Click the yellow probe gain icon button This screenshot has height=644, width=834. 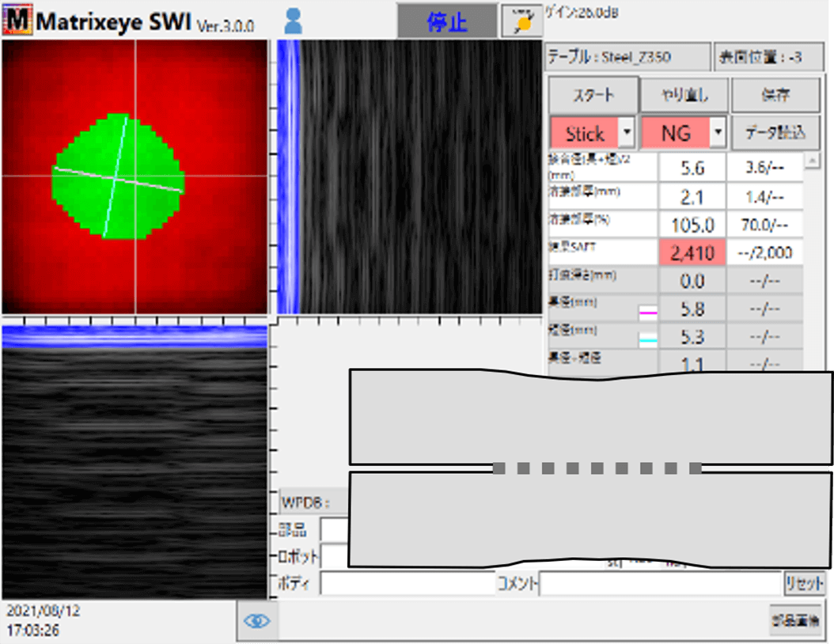click(521, 21)
